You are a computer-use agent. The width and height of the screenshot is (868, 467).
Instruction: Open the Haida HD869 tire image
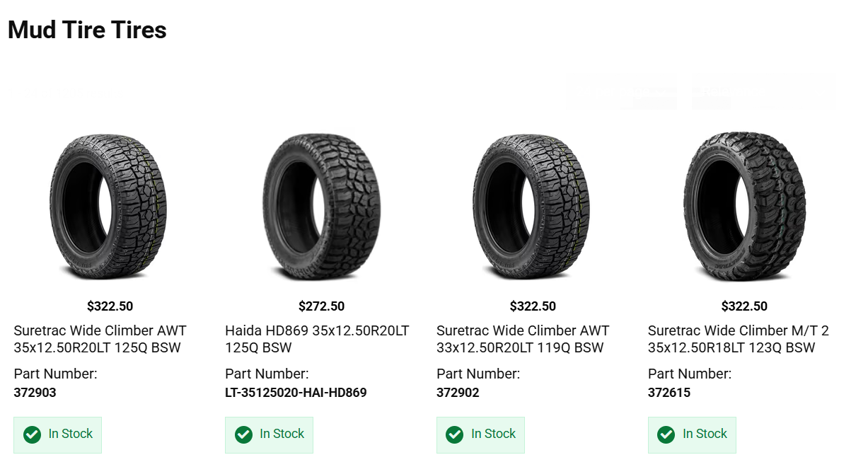[x=320, y=206]
